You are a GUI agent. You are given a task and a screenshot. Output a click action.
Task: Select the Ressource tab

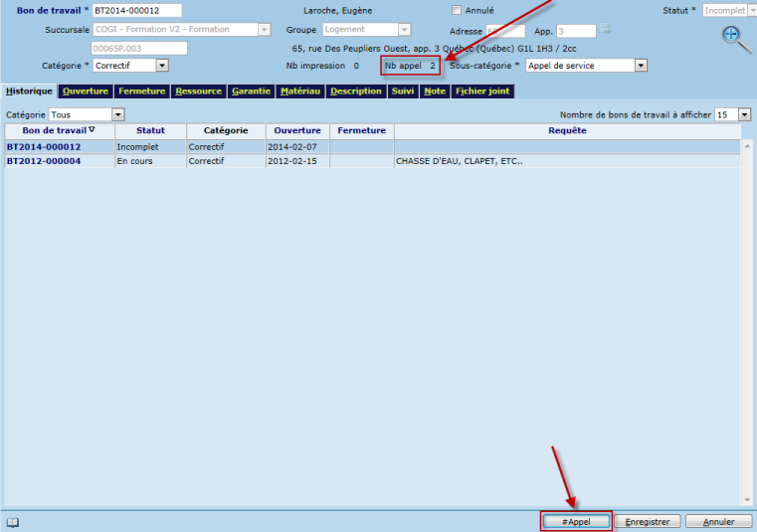coord(198,91)
